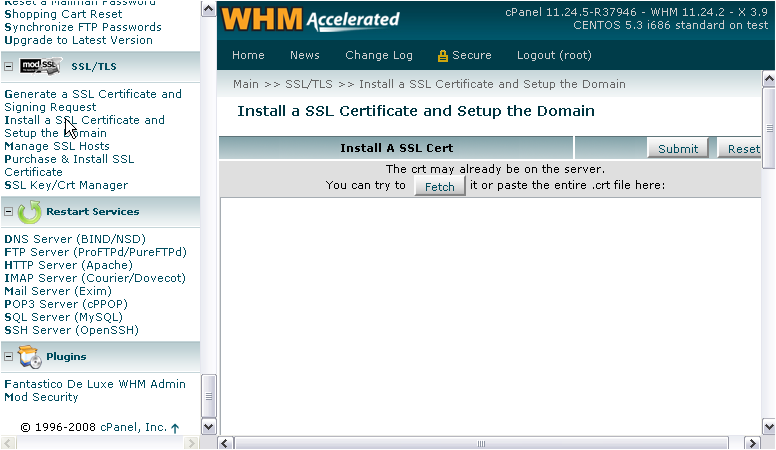The height and width of the screenshot is (450, 776).
Task: Open the News menu item
Action: pyautogui.click(x=304, y=55)
